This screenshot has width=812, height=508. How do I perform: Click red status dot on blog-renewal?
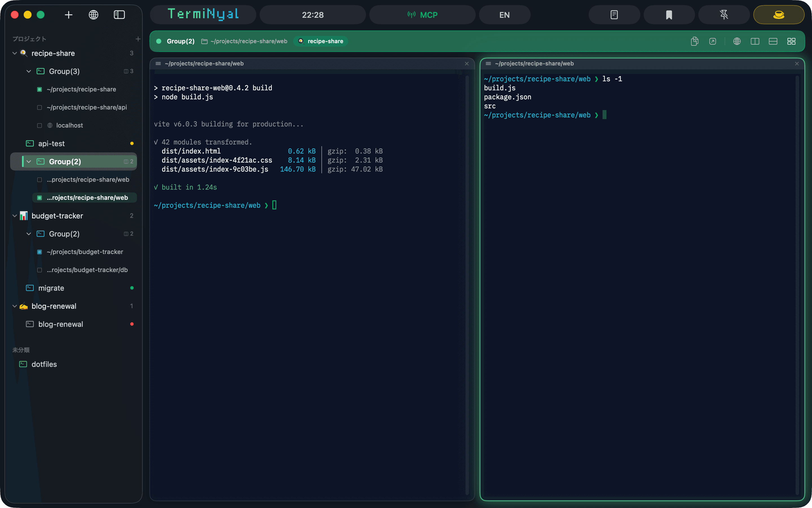(x=132, y=324)
